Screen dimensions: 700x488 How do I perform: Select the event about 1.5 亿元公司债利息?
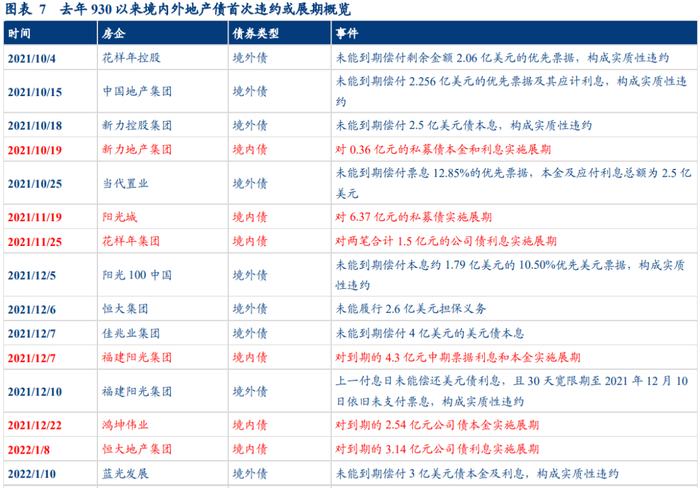click(x=446, y=242)
